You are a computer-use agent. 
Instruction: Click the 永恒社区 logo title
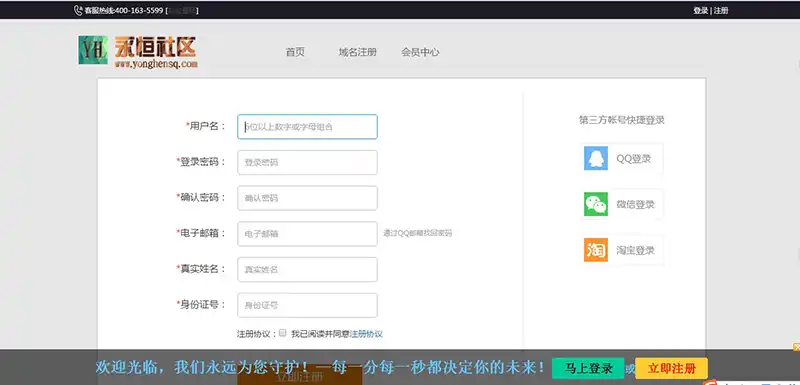[x=155, y=47]
